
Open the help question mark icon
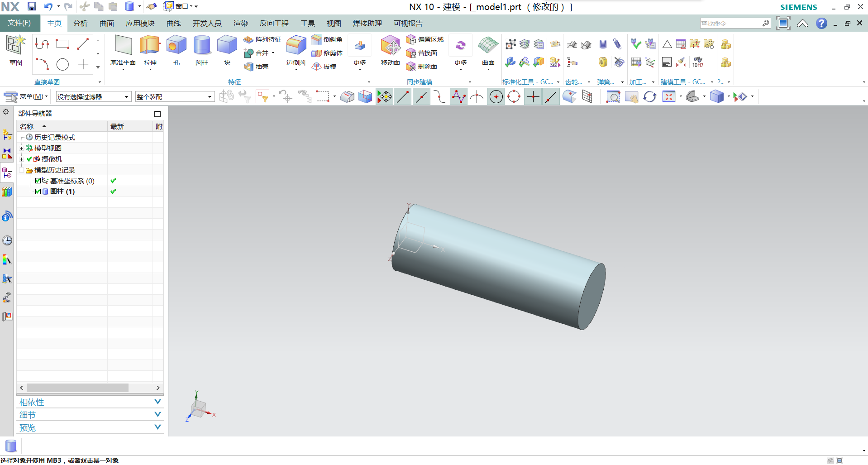821,23
